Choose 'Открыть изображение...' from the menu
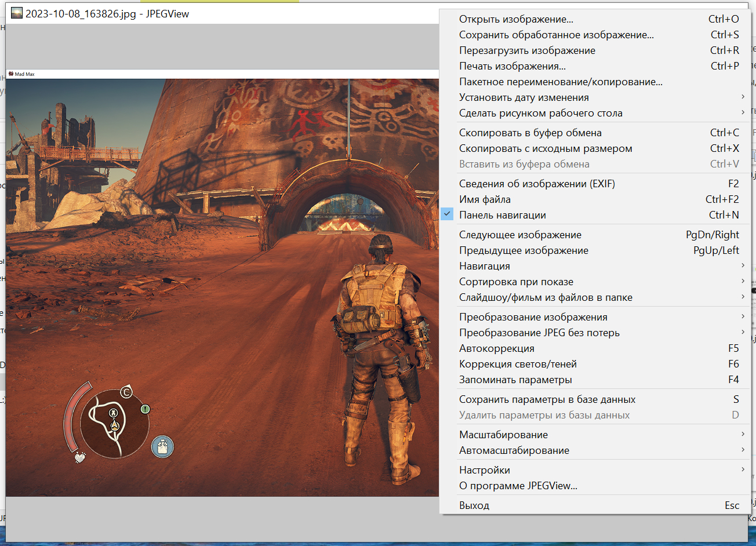This screenshot has height=546, width=756. click(594, 19)
